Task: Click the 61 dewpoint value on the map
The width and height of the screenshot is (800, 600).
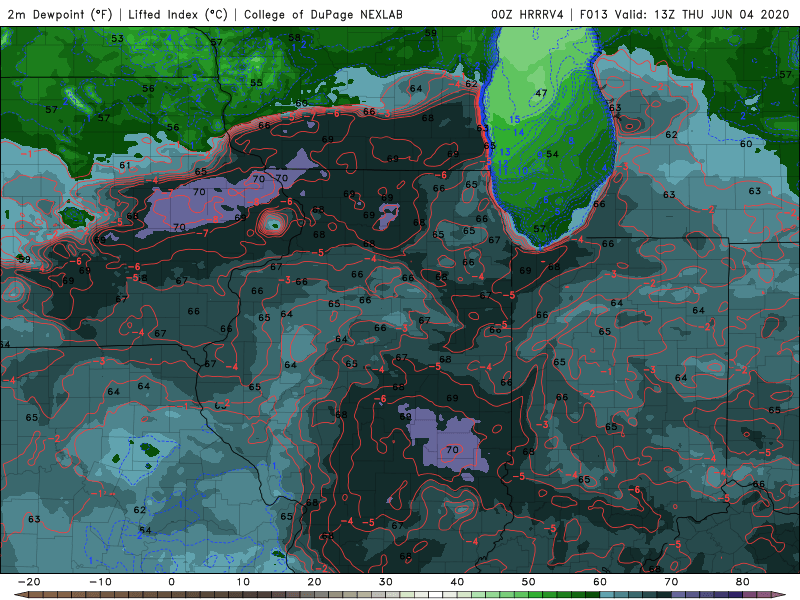Action: coord(125,165)
